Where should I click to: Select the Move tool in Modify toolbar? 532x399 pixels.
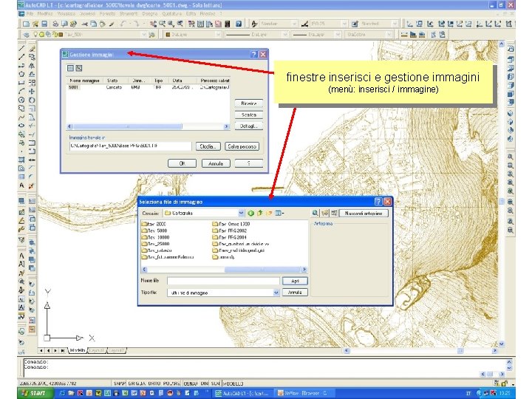pos(32,92)
